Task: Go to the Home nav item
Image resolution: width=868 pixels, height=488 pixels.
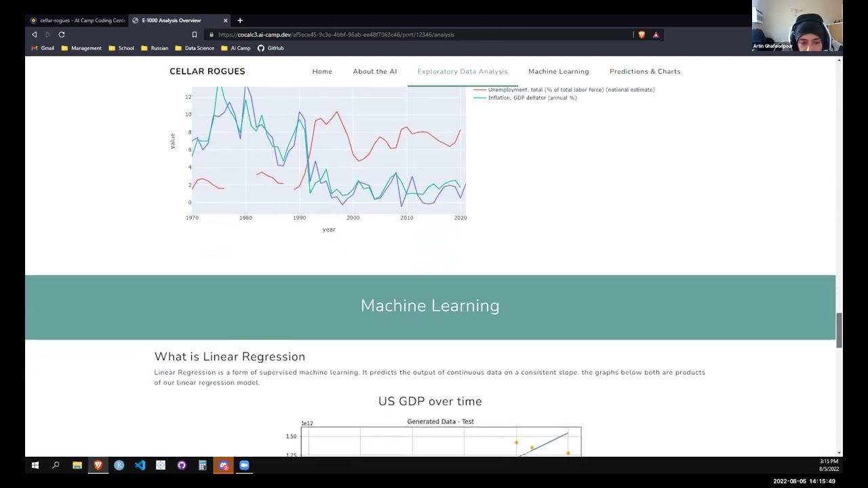Action: [322, 71]
